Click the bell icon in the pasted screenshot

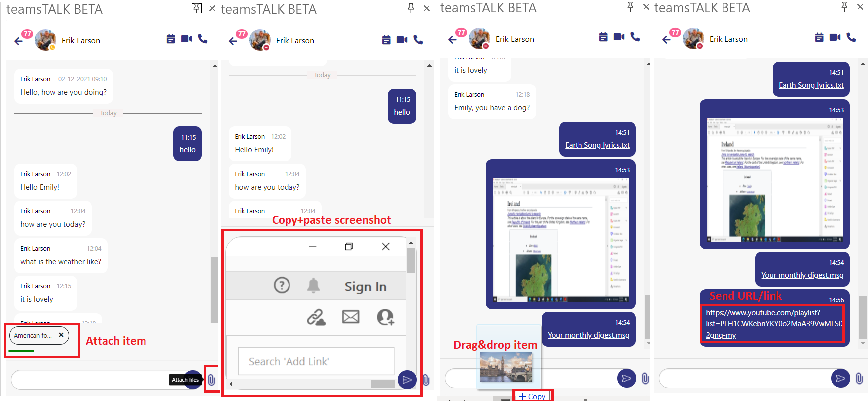313,285
